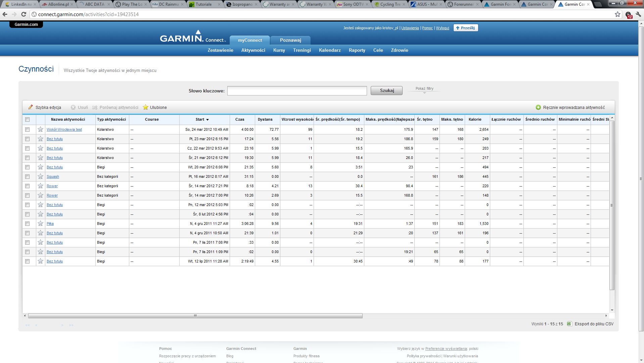Click the Ulubione star icon in toolbar
The width and height of the screenshot is (644, 363).
145,107
